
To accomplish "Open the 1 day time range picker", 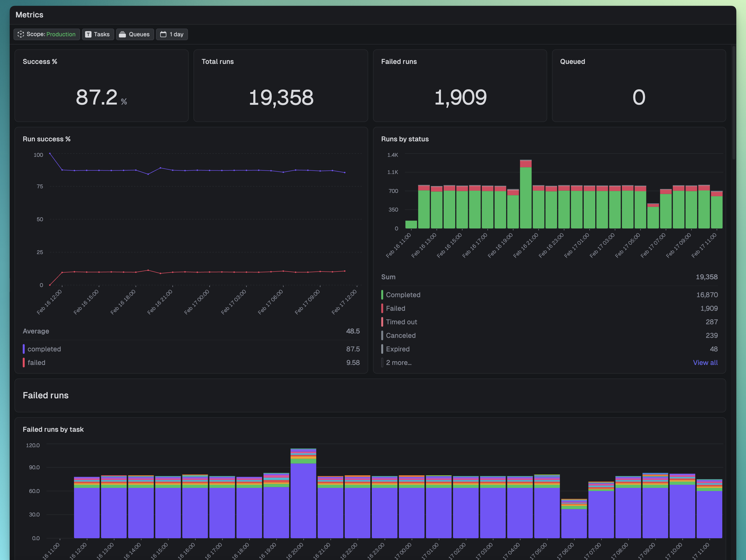I will coord(172,34).
